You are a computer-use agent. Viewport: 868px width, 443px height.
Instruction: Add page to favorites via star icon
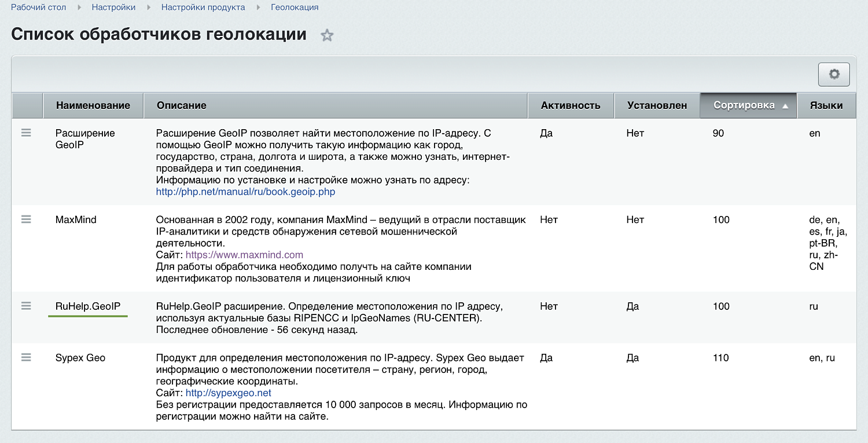tap(327, 35)
